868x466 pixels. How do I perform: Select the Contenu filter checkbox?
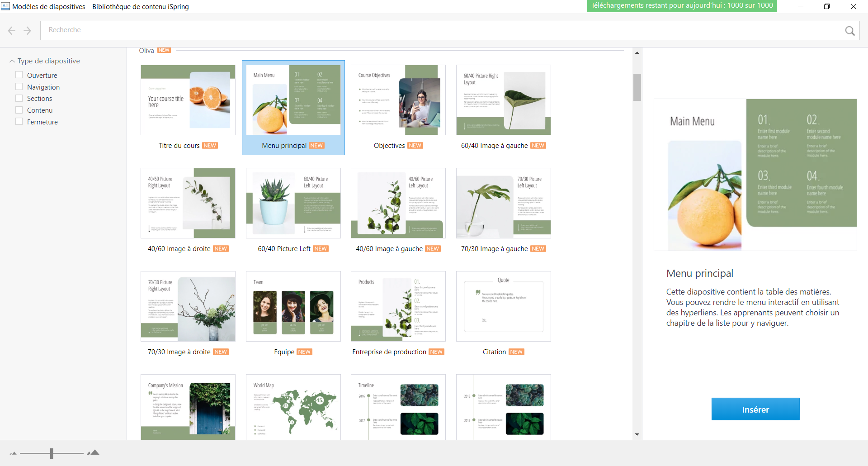tap(19, 110)
